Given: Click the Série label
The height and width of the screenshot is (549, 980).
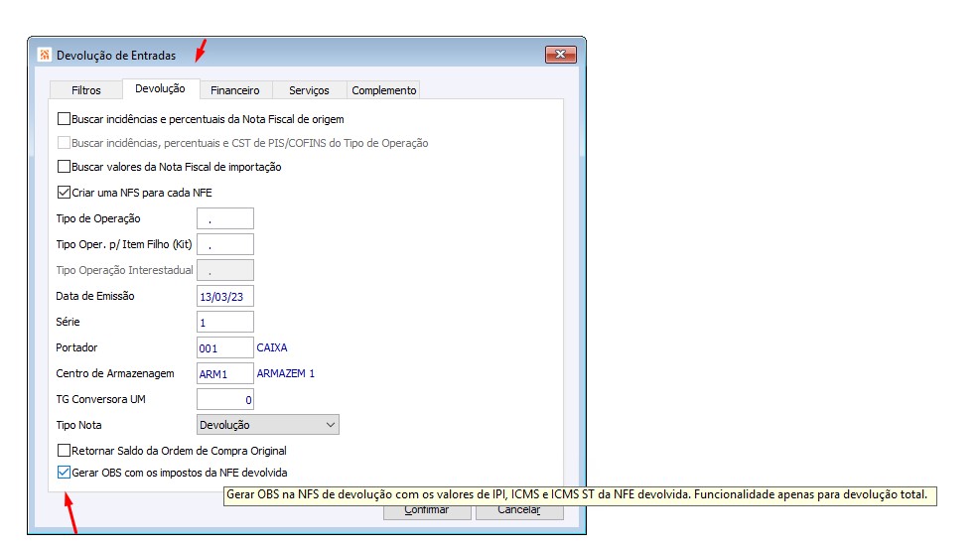Looking at the screenshot, I should (69, 321).
